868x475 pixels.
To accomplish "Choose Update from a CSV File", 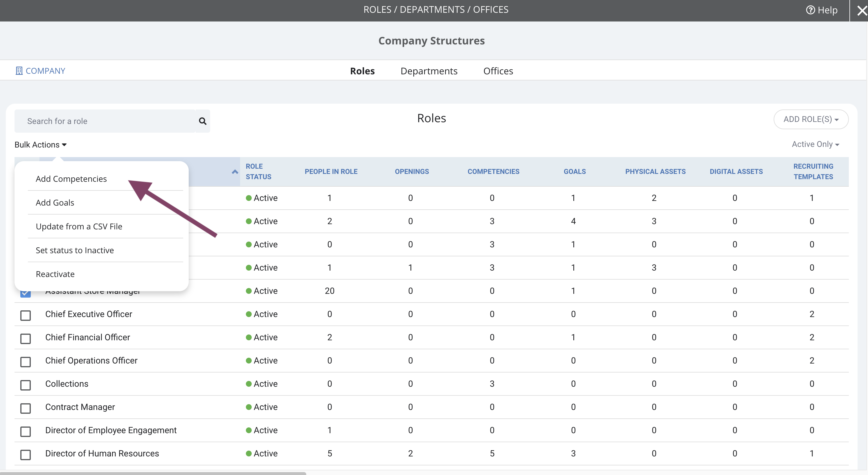I will 79,226.
